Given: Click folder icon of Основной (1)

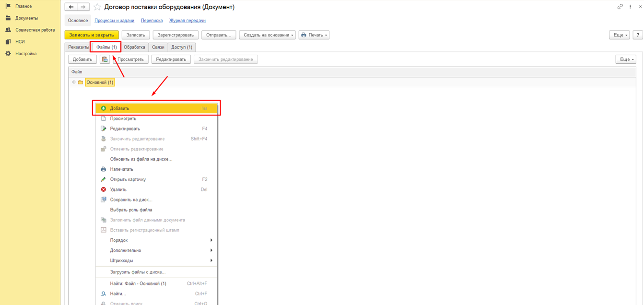Looking at the screenshot, I should pyautogui.click(x=81, y=82).
